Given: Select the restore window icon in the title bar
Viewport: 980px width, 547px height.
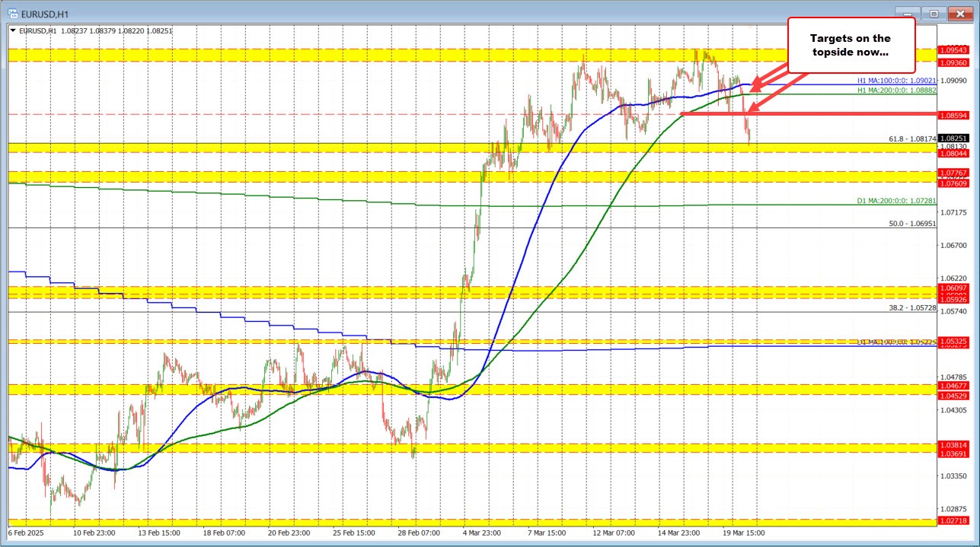Looking at the screenshot, I should click(934, 14).
